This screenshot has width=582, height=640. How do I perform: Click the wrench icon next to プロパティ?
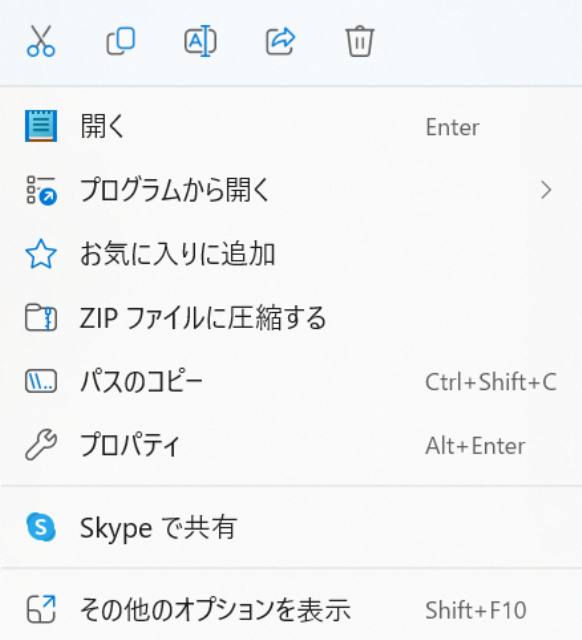tap(41, 445)
